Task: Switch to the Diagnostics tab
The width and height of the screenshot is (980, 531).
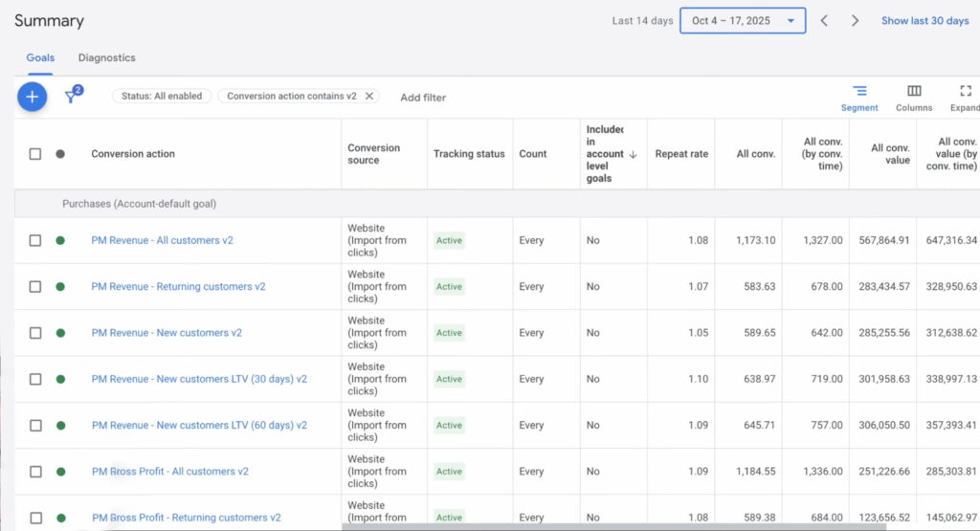Action: [x=106, y=58]
